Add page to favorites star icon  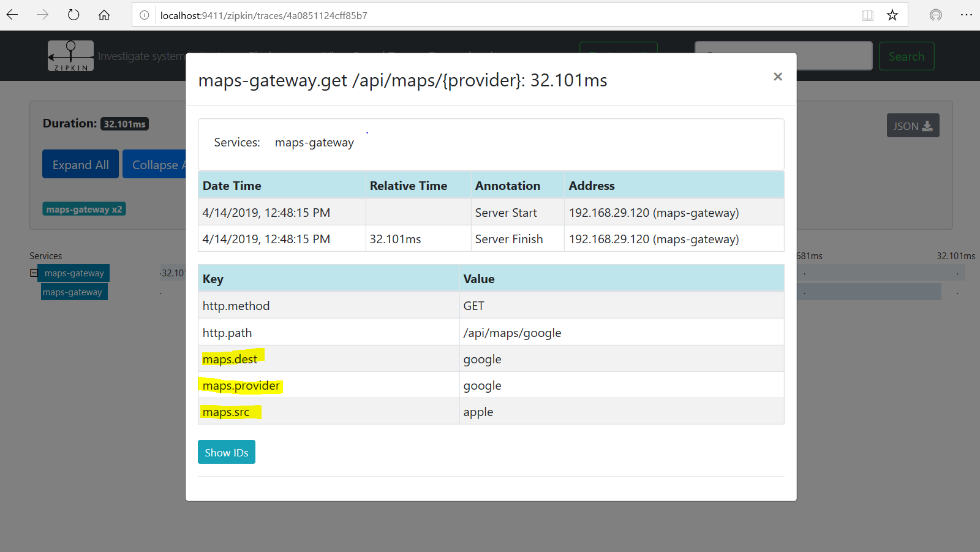pos(892,15)
